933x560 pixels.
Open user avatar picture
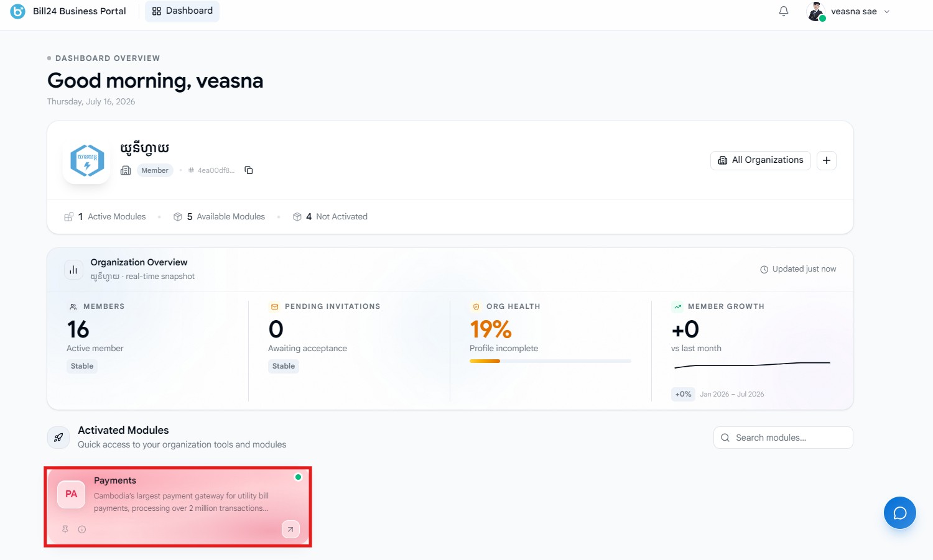tap(816, 11)
